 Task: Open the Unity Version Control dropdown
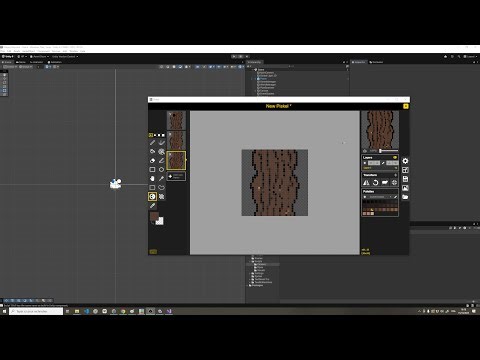tap(65, 57)
